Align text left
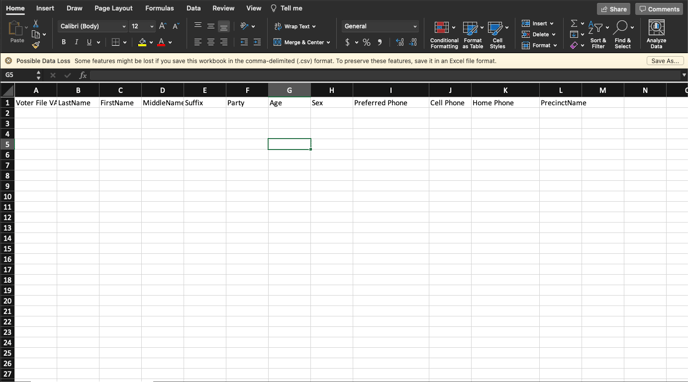The width and height of the screenshot is (688, 382). (x=198, y=42)
